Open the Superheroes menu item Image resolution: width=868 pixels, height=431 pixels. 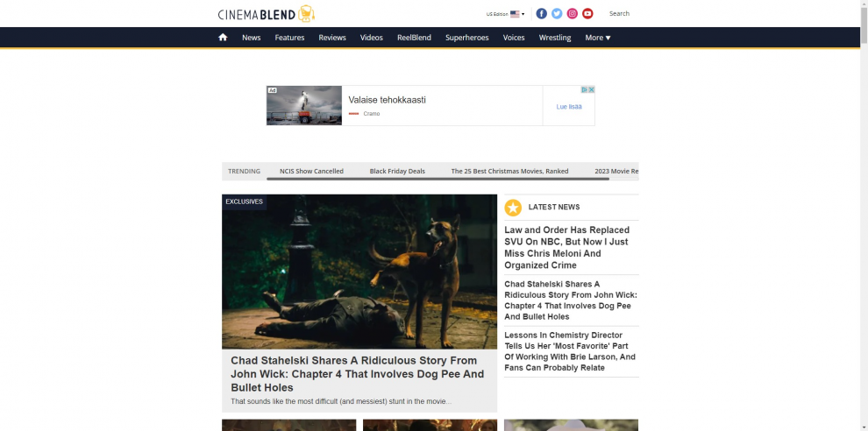(x=467, y=38)
